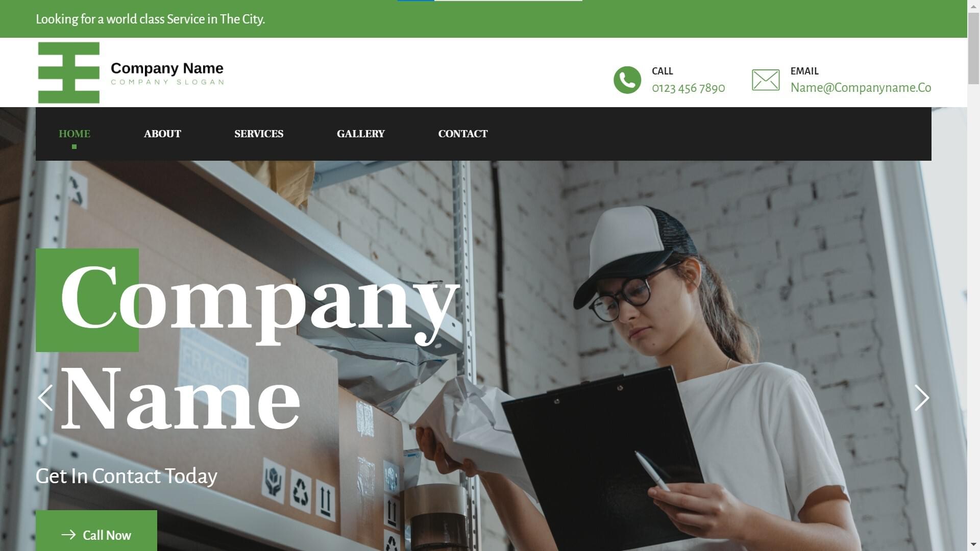Navigate to SERVICES

point(259,134)
